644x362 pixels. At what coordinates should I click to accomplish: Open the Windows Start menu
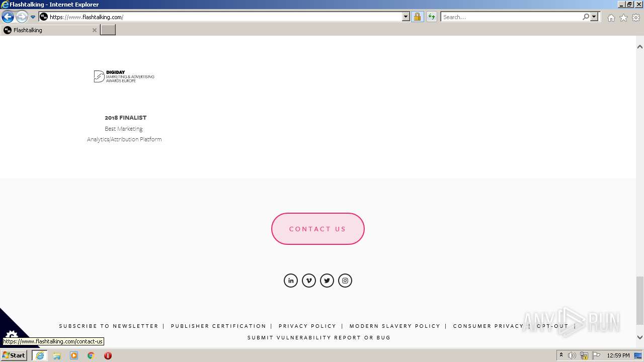[x=14, y=355]
